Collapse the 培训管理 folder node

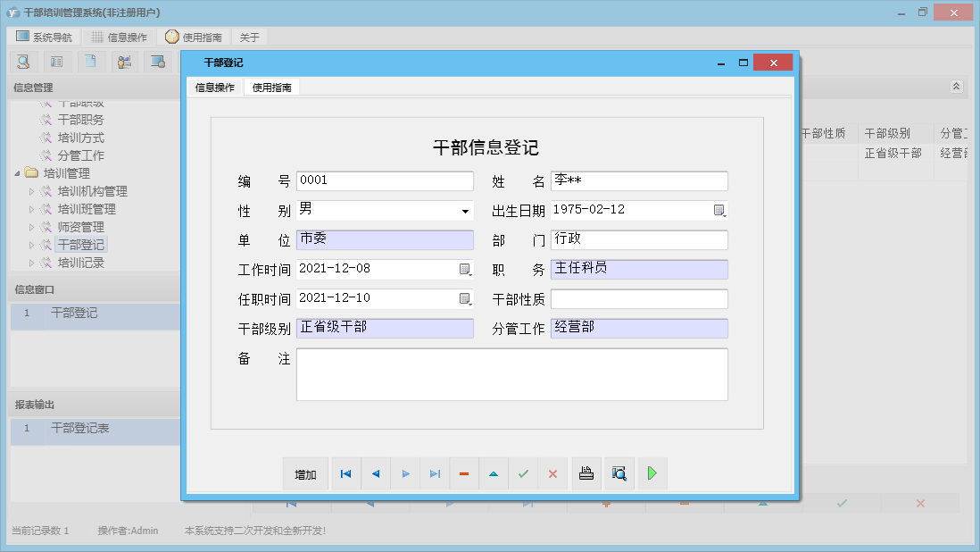18,173
